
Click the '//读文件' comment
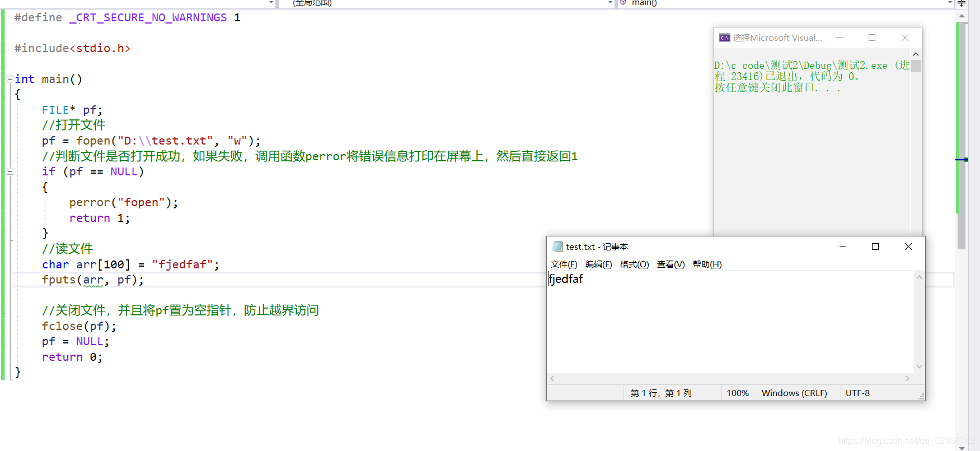pyautogui.click(x=67, y=249)
